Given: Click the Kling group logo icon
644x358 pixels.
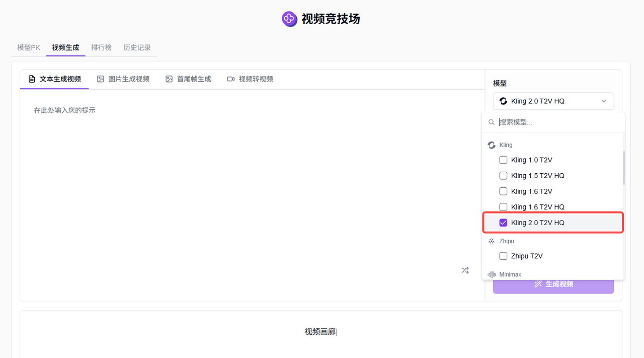Looking at the screenshot, I should (492, 145).
